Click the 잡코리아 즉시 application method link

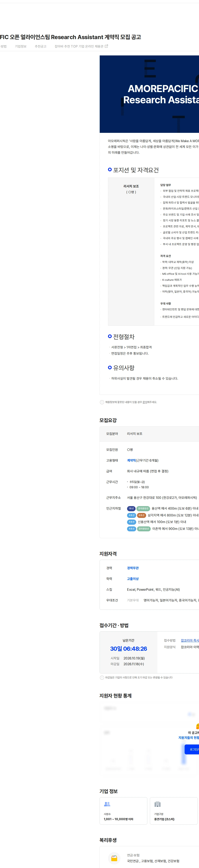click(189, 640)
